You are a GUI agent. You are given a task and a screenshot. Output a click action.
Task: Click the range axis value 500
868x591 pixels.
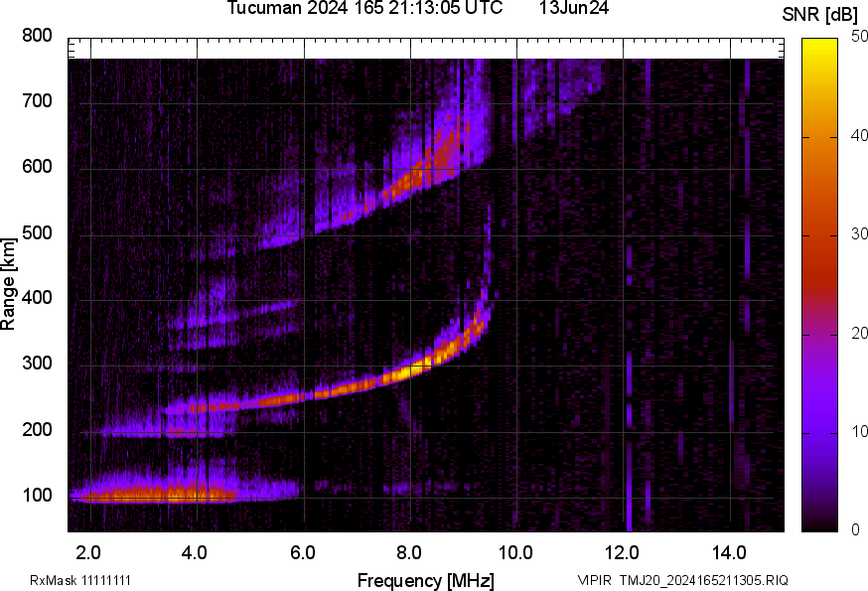point(37,232)
